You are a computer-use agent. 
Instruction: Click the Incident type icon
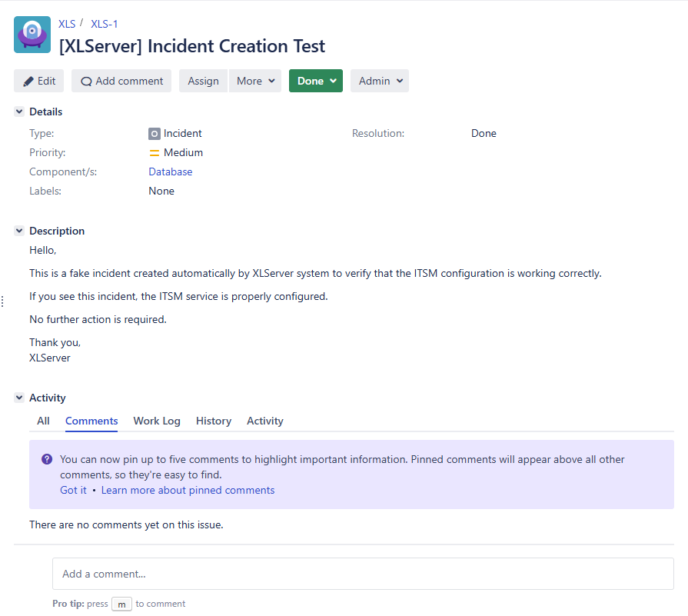pos(155,133)
